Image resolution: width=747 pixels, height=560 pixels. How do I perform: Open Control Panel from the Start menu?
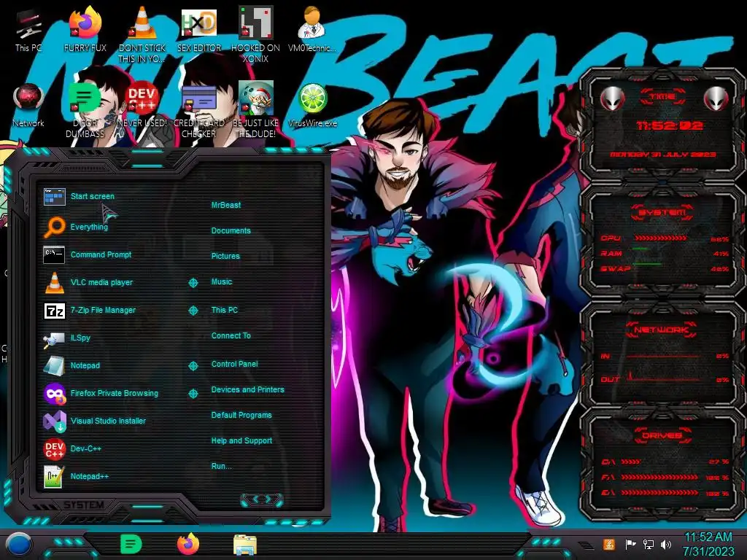[x=234, y=364]
